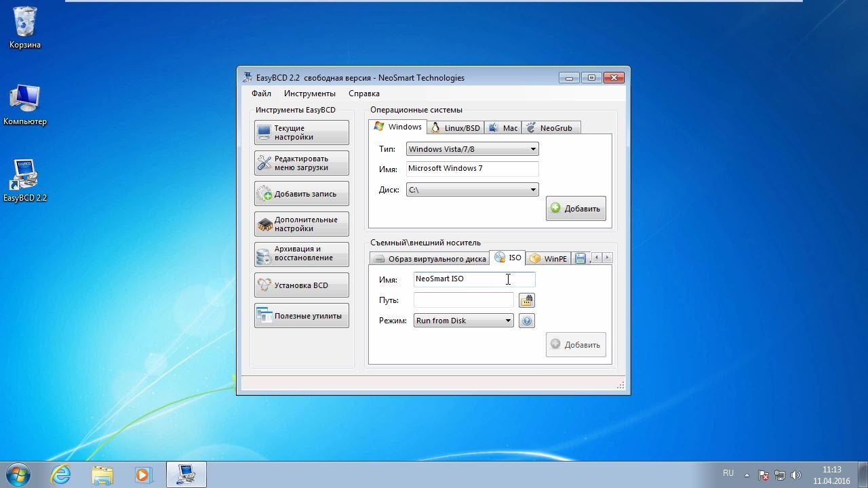Image resolution: width=868 pixels, height=488 pixels.
Task: Open Action Center flag icon
Action: (x=764, y=475)
